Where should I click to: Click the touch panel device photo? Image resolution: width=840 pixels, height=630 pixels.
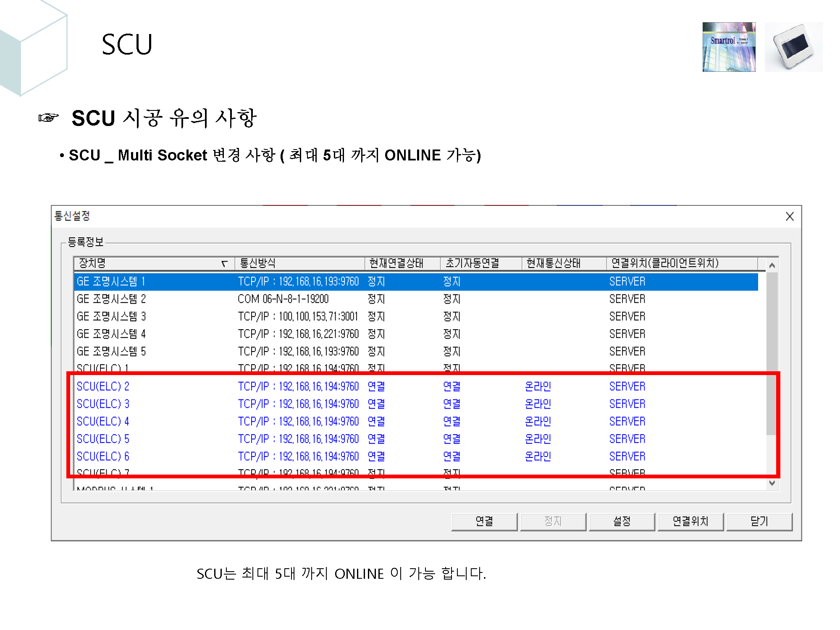[x=794, y=47]
